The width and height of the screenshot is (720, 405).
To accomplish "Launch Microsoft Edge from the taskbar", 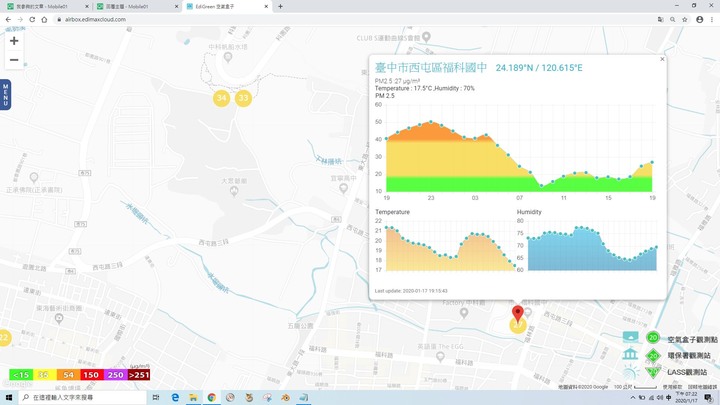I will (x=175, y=397).
